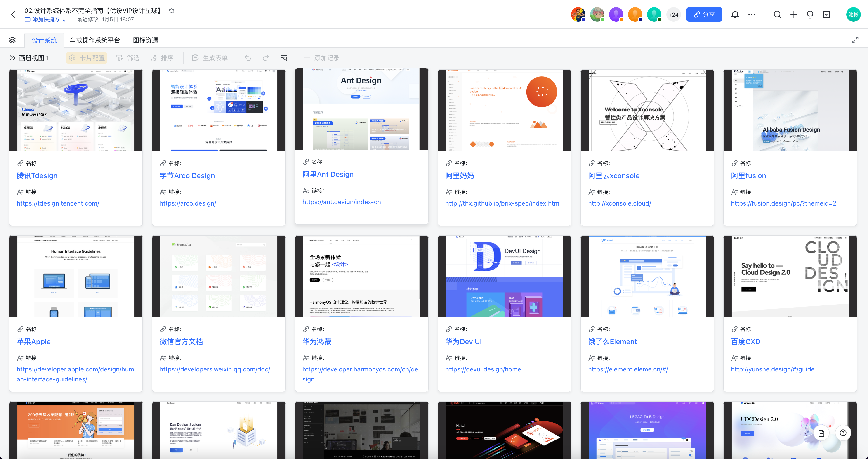Open the layers sheet list icon
Screen dimensions: 868x459
point(12,40)
